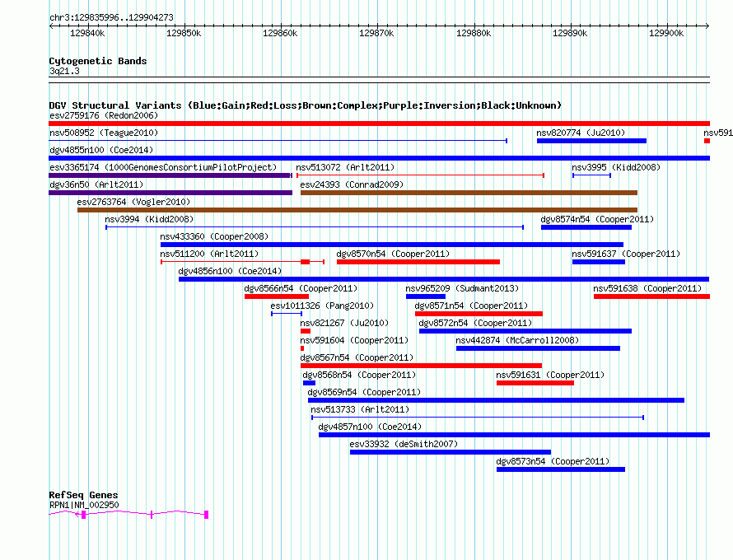Click nsv591604 (Cooper2011) label
733x560 pixels.
[x=354, y=340]
